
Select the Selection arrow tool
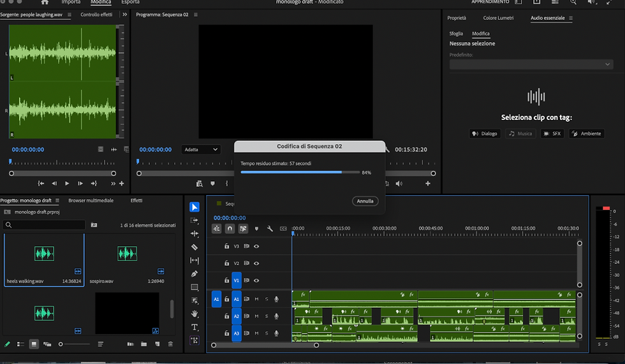coord(195,207)
